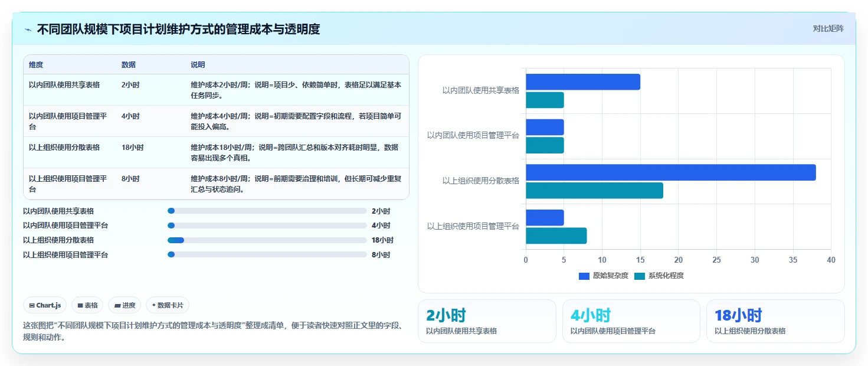The image size is (868, 366).
Task: Click teal chart bar for 以上组织使用项目管理平台
Action: 556,236
